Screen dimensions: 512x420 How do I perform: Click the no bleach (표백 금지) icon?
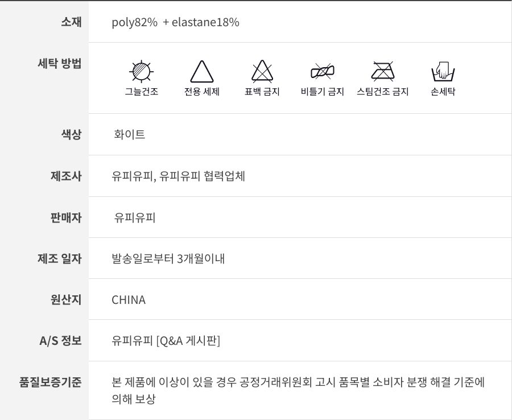262,72
